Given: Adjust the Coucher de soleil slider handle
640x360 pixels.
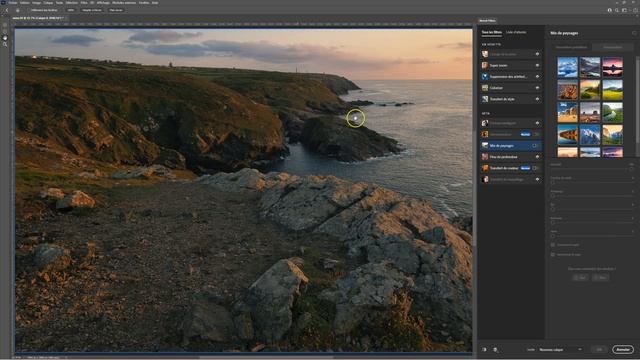Looking at the screenshot, I should [x=553, y=182].
